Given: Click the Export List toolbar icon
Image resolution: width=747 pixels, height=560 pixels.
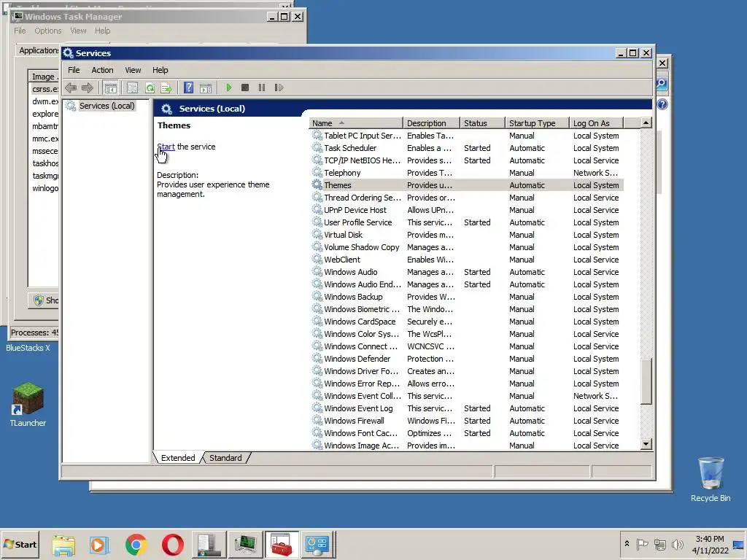Looking at the screenshot, I should [166, 87].
